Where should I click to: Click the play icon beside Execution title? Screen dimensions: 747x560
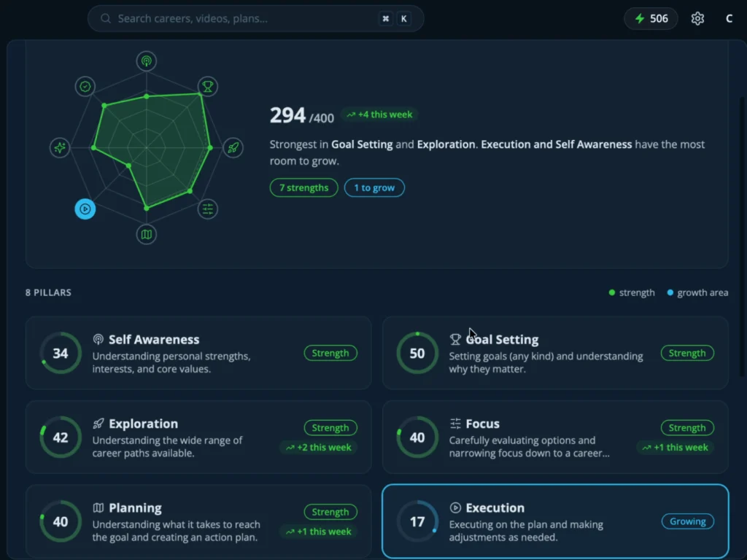[455, 507]
